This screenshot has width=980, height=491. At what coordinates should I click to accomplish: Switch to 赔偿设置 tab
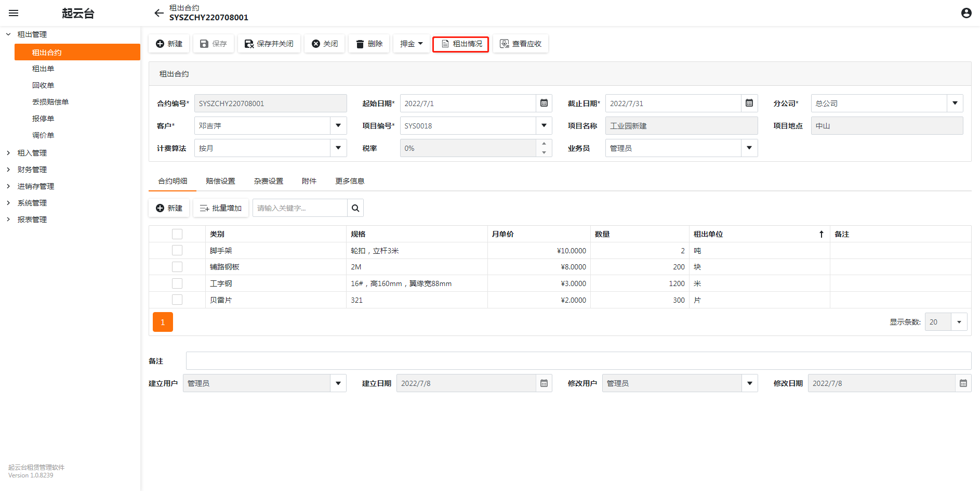[220, 181]
